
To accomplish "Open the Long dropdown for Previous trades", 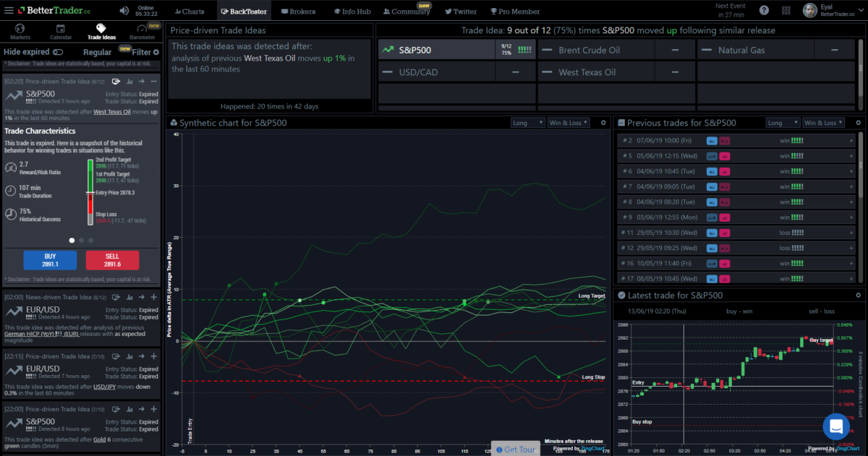I will point(782,122).
